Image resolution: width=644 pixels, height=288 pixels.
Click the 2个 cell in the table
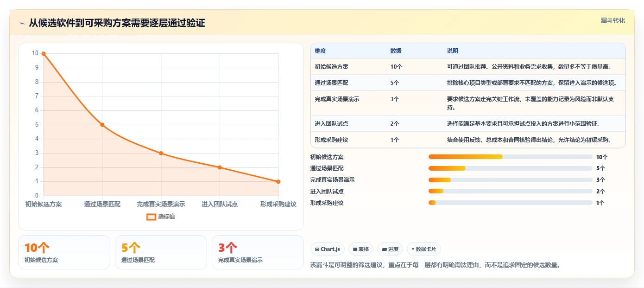(x=395, y=124)
